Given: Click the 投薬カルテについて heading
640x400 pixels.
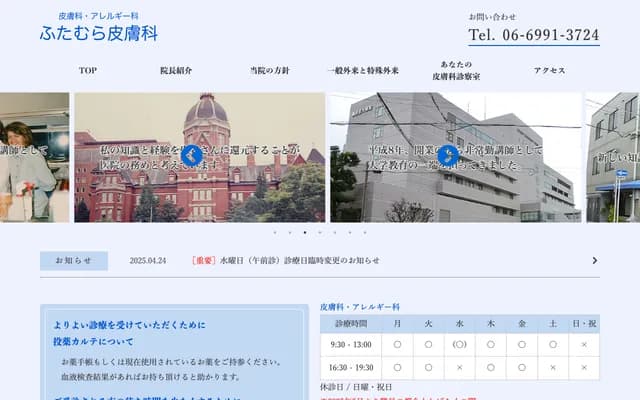Looking at the screenshot, I should click(93, 341).
